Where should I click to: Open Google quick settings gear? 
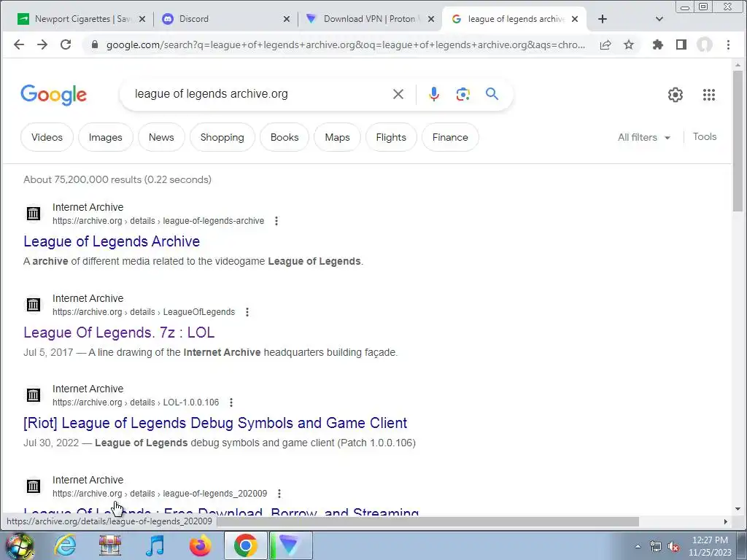tap(675, 95)
